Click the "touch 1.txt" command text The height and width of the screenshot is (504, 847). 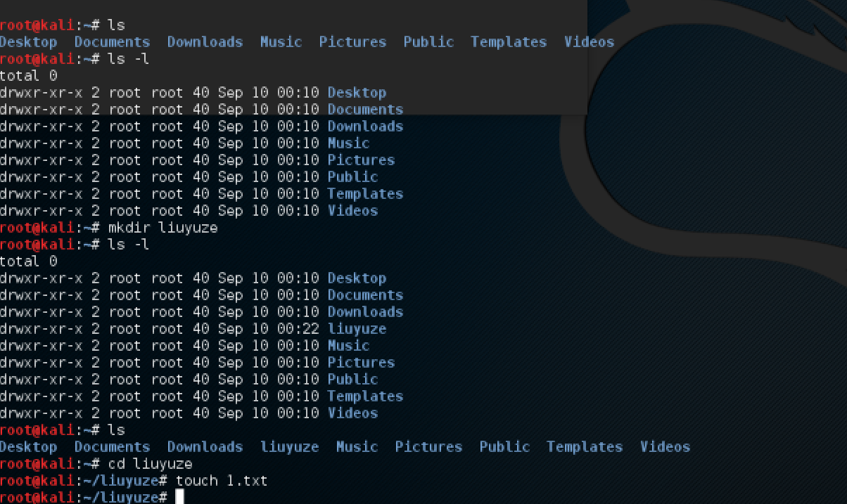pos(222,481)
